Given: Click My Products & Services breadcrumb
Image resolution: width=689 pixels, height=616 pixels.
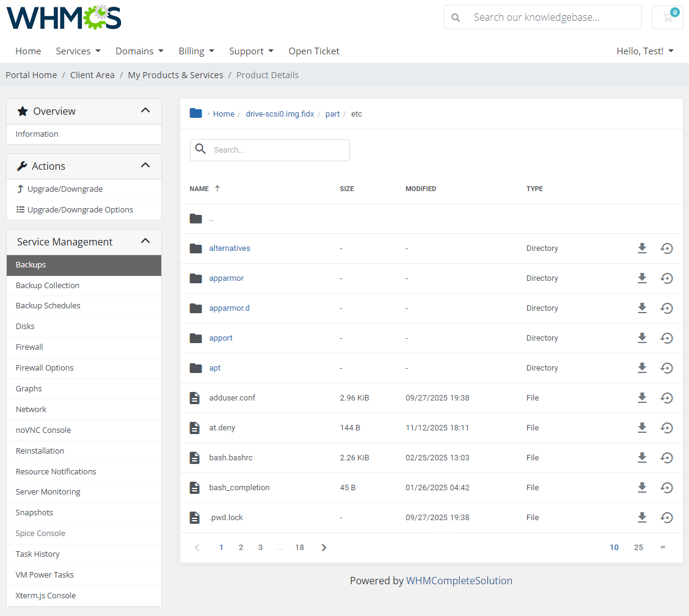Looking at the screenshot, I should (x=175, y=75).
